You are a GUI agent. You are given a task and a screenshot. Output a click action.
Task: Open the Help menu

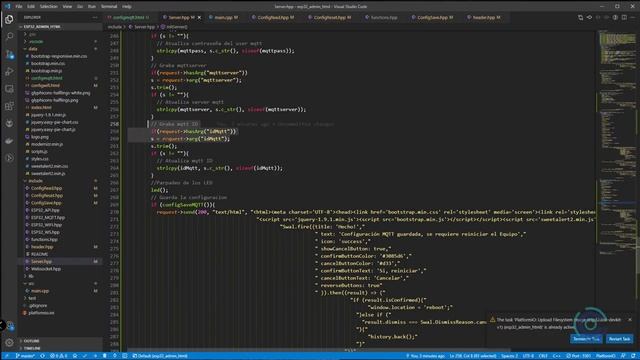(x=127, y=7)
